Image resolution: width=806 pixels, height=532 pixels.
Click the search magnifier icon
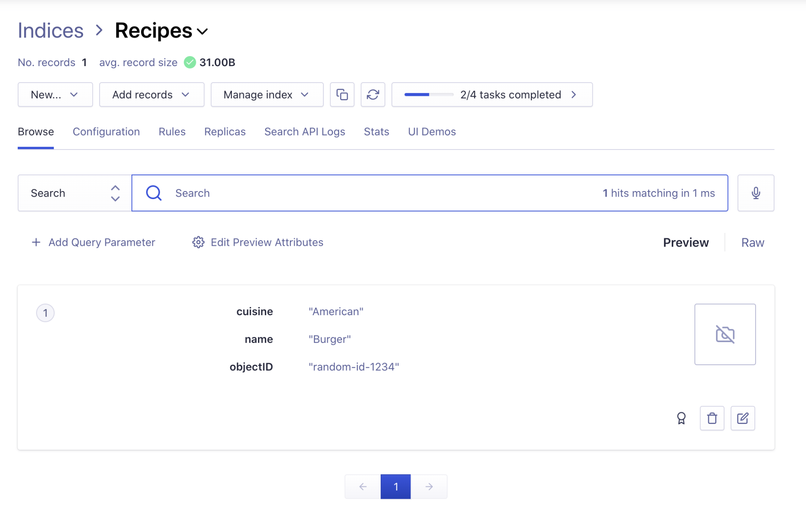pos(154,193)
